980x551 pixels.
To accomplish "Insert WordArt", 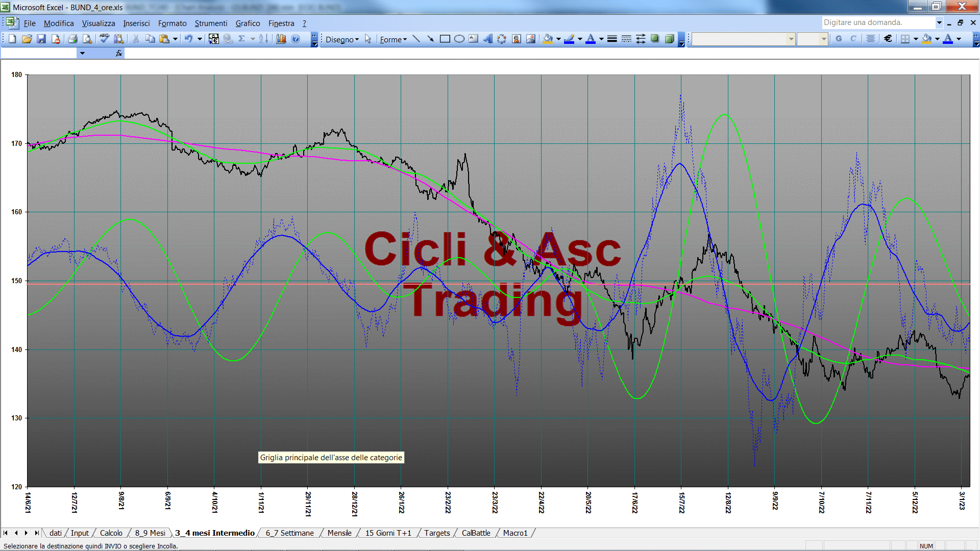I will 487,39.
